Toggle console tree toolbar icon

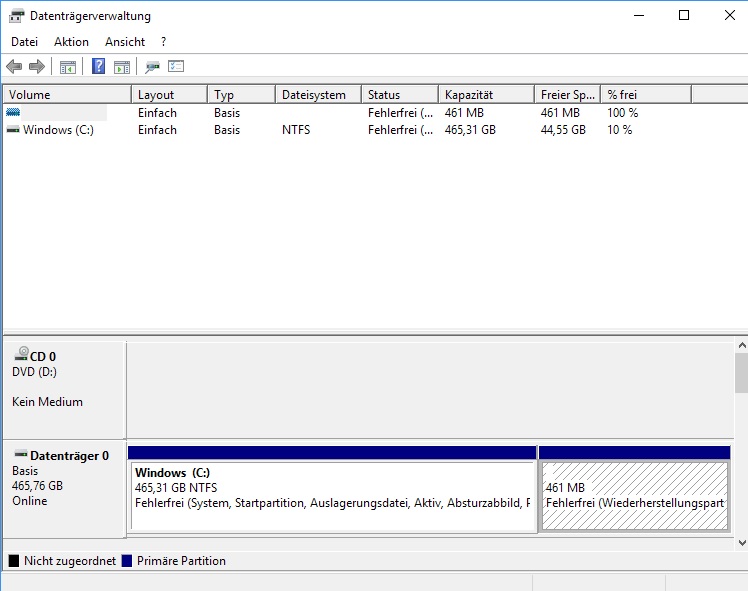[68, 67]
